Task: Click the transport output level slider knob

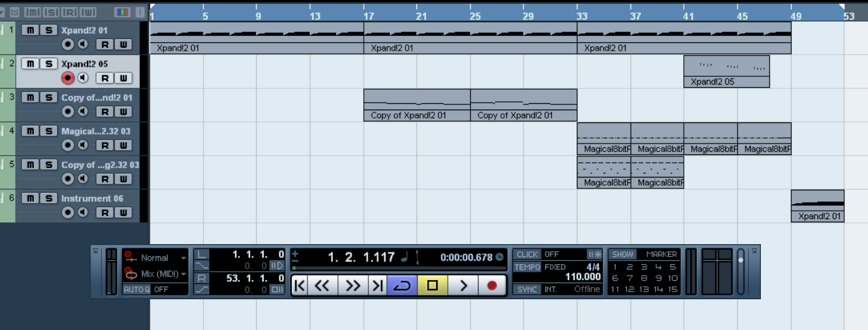Action: [x=741, y=260]
